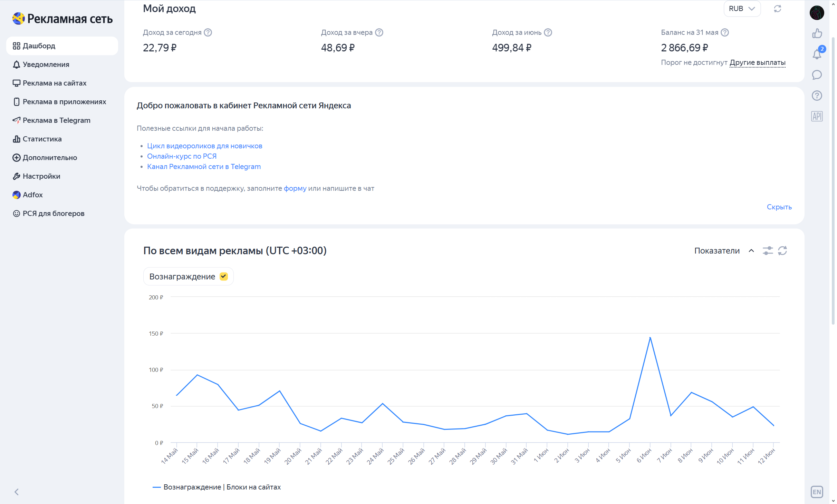
Task: Show help for Доход за вчера
Action: (379, 32)
